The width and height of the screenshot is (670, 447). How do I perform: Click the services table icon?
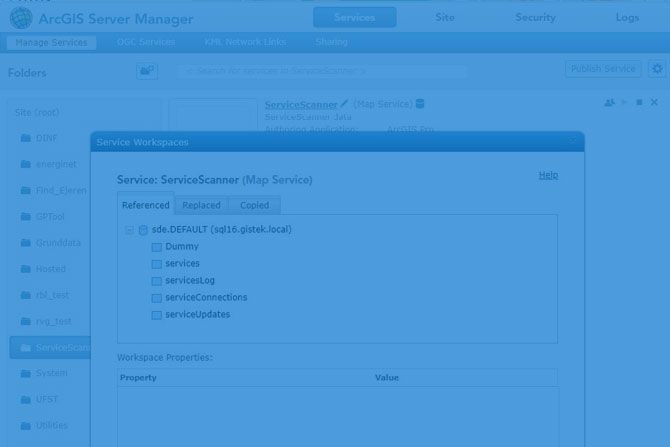pyautogui.click(x=157, y=264)
